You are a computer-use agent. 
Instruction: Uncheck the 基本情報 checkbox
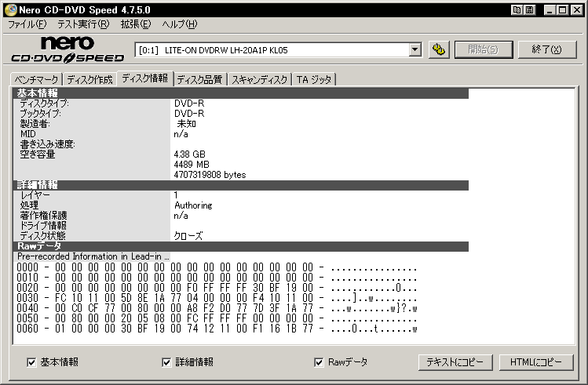31,362
